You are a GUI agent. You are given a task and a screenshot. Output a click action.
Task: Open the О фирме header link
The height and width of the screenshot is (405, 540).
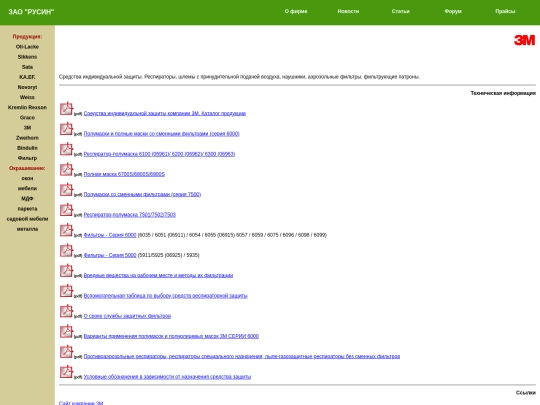tap(296, 11)
